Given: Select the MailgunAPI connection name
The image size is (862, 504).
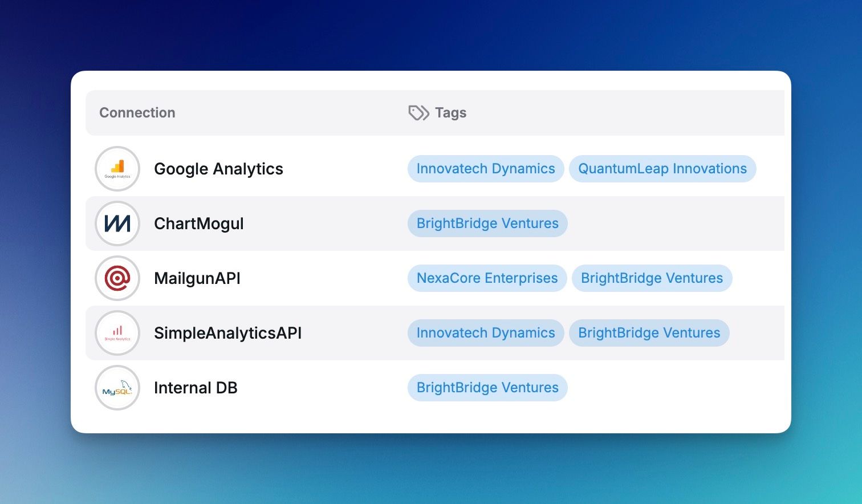Looking at the screenshot, I should coord(197,278).
